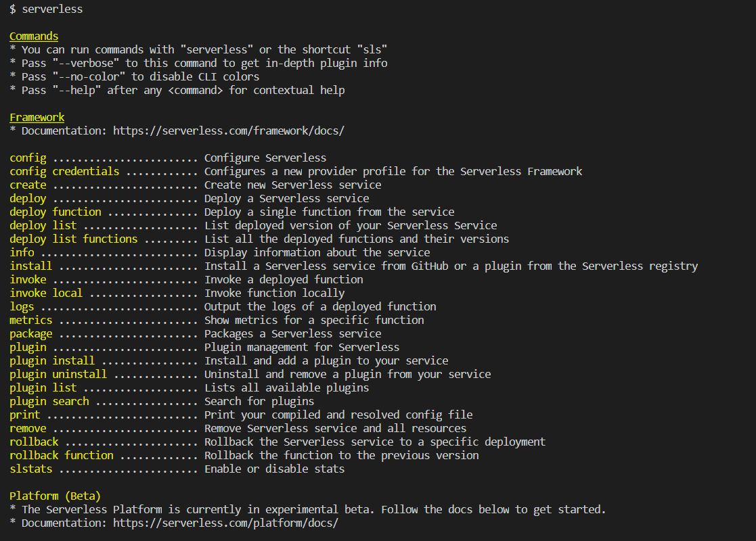Click the "Platform (Beta)" heading
Viewport: 756px width, 541px height.
click(55, 496)
